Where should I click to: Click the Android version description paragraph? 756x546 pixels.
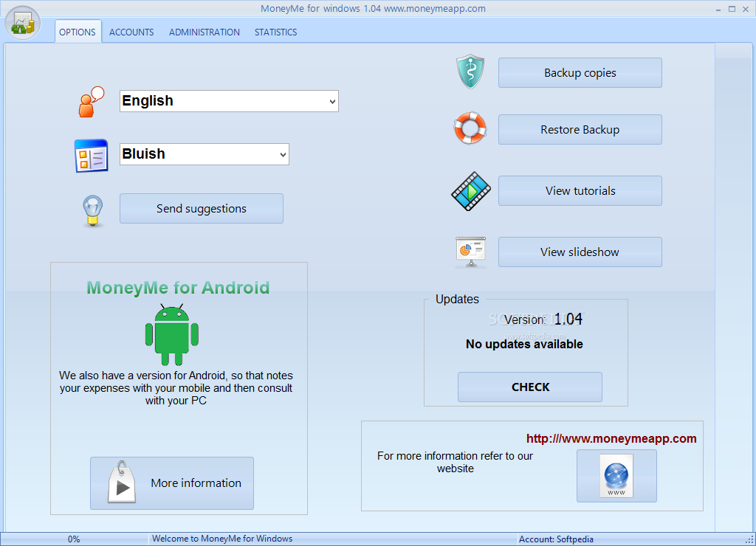coord(176,388)
